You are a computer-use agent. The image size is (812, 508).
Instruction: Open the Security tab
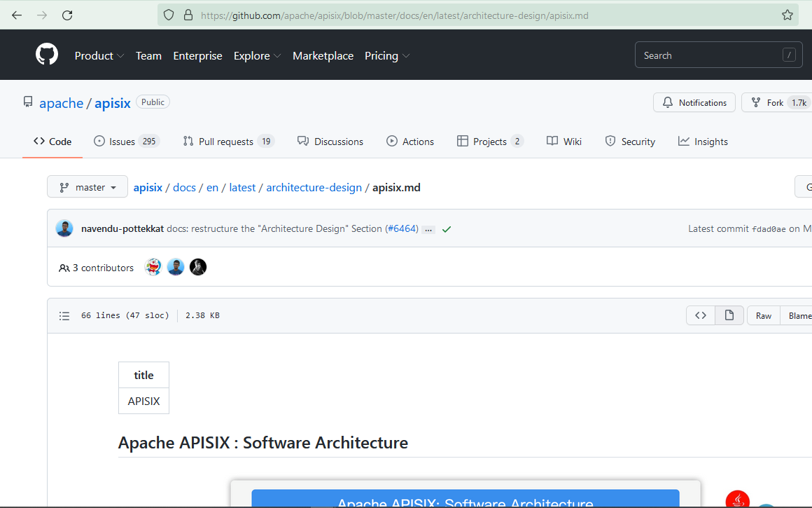[630, 142]
